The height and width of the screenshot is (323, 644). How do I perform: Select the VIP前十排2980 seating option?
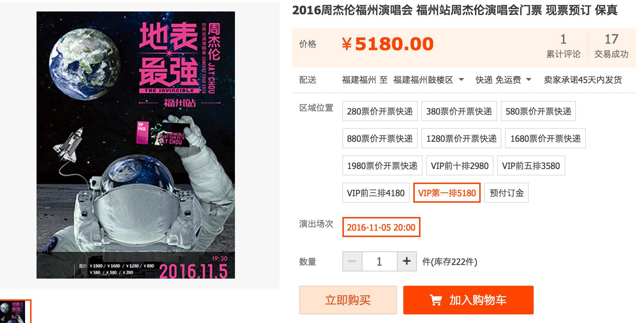460,166
